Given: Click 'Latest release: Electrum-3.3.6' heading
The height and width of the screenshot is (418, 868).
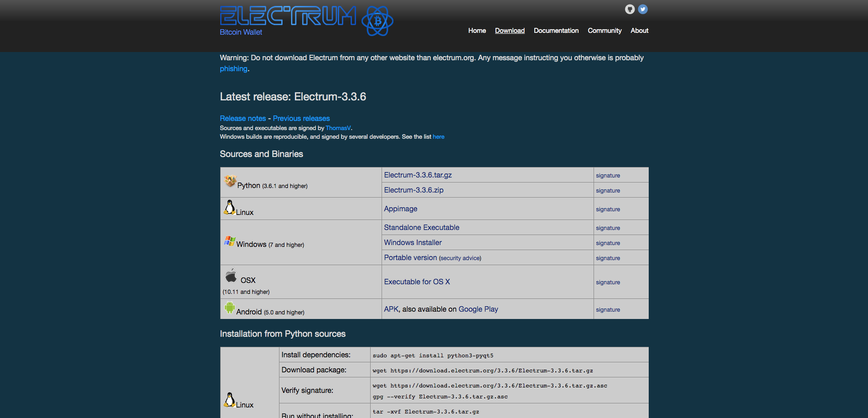Looking at the screenshot, I should 293,97.
